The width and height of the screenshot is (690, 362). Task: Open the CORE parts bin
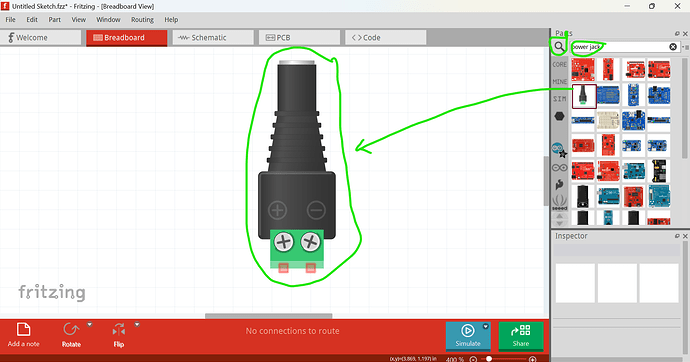tap(559, 65)
